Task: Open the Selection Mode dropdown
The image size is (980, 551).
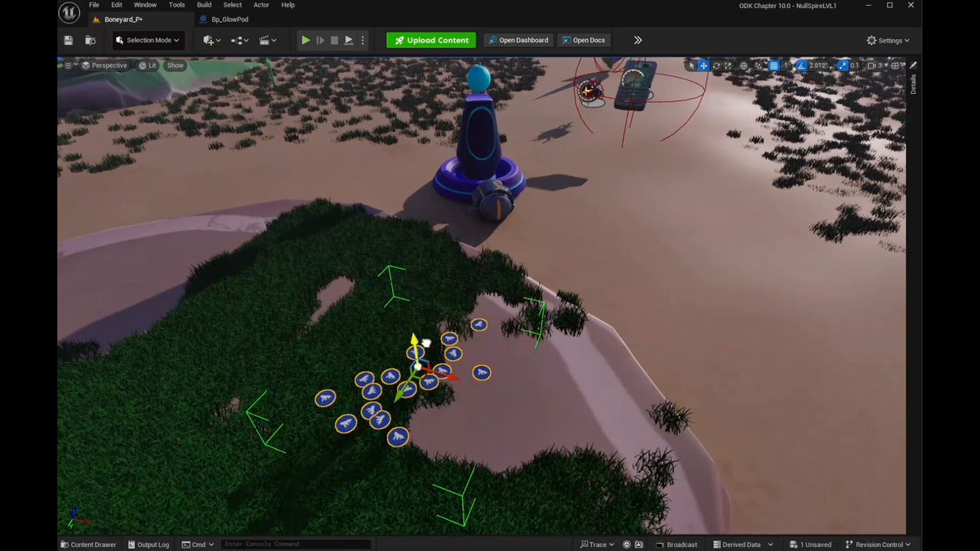Action: [148, 40]
